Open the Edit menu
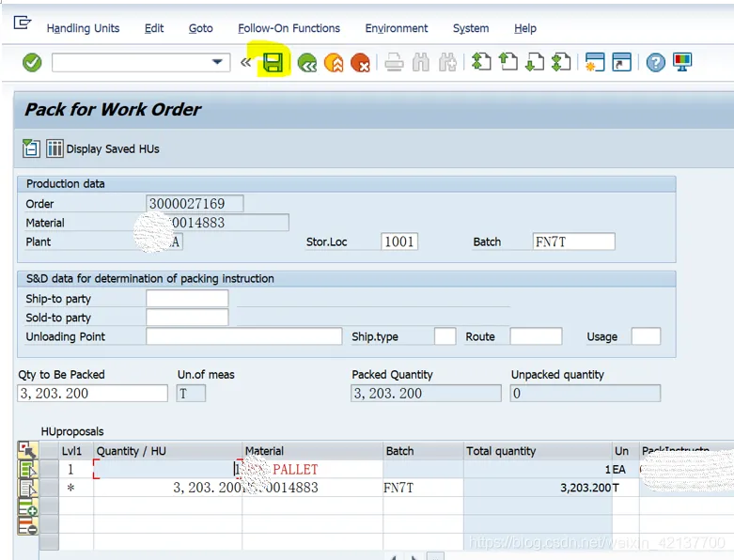The height and width of the screenshot is (560, 734). click(x=154, y=28)
